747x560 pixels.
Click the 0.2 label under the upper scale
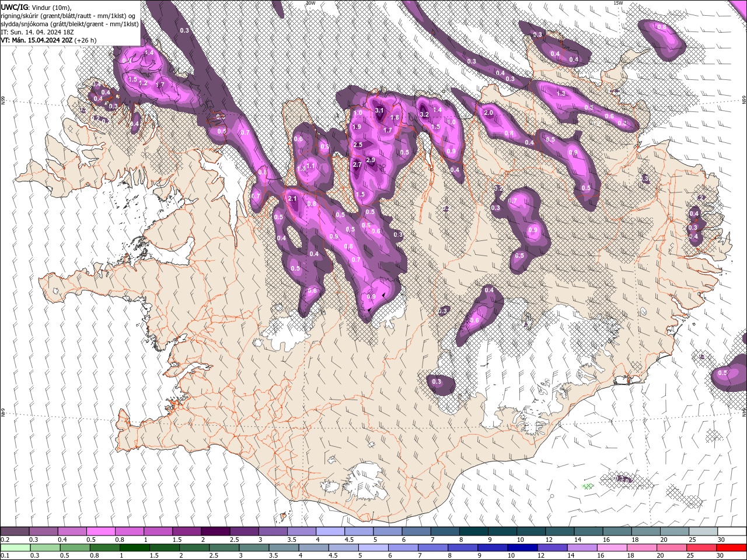(5, 540)
